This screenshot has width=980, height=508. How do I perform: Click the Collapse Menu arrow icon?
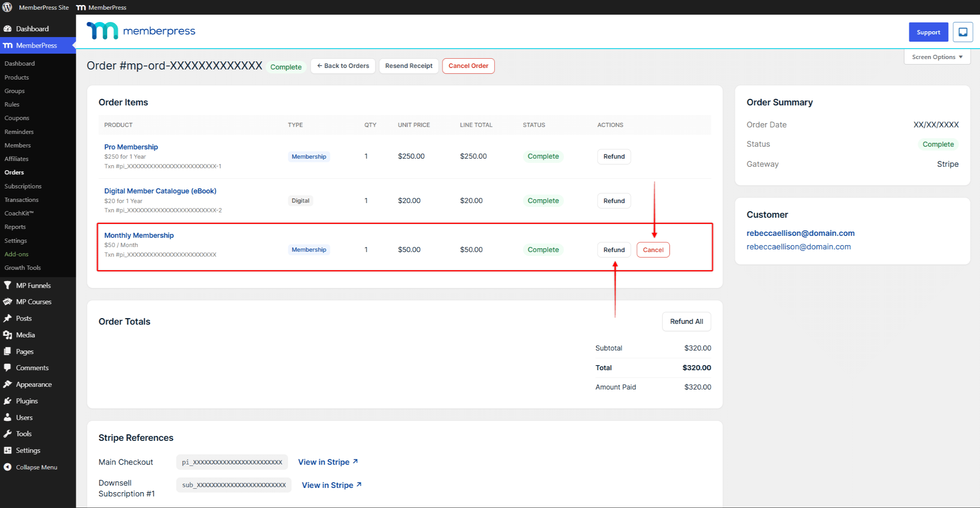(7, 467)
